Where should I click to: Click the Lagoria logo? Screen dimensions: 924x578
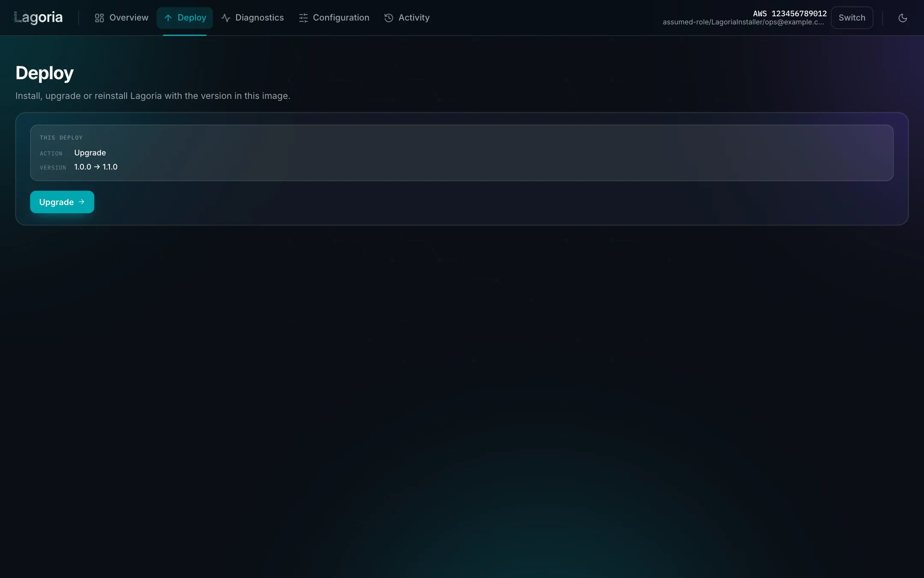(38, 18)
